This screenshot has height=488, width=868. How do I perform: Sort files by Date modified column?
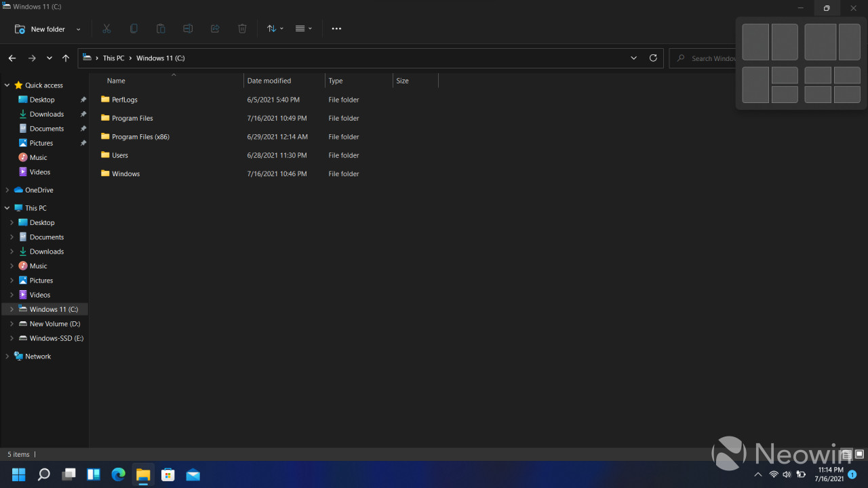(269, 81)
